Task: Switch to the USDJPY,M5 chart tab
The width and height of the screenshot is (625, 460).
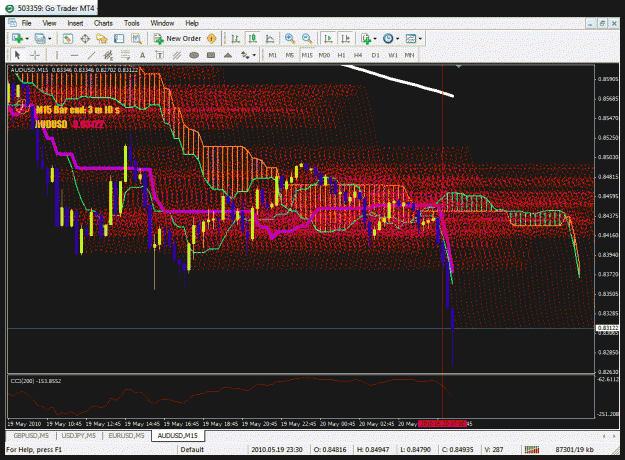Action: point(79,436)
